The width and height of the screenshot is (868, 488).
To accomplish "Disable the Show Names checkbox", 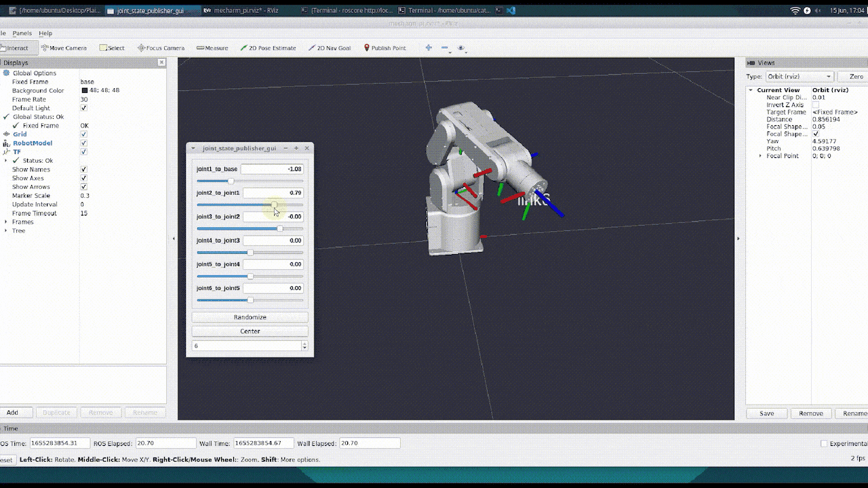I will pyautogui.click(x=84, y=169).
